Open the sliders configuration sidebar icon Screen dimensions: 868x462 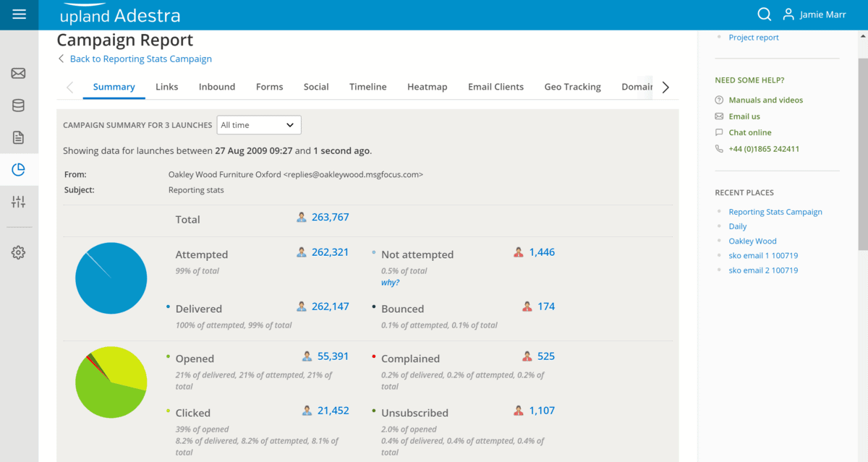coord(19,202)
